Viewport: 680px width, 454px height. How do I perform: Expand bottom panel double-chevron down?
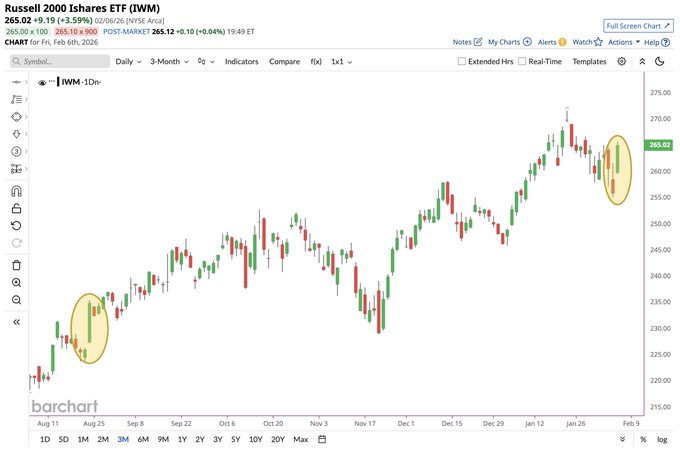622,439
